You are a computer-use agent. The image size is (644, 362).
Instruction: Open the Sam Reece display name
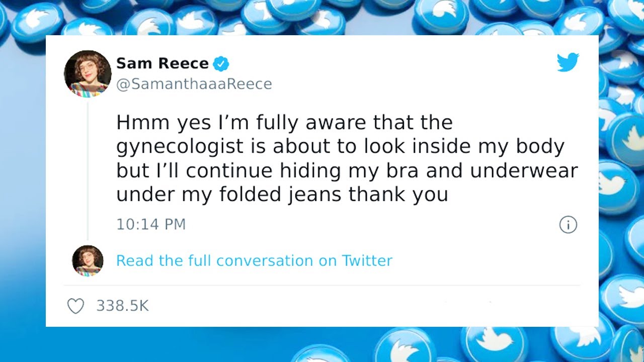[162, 63]
